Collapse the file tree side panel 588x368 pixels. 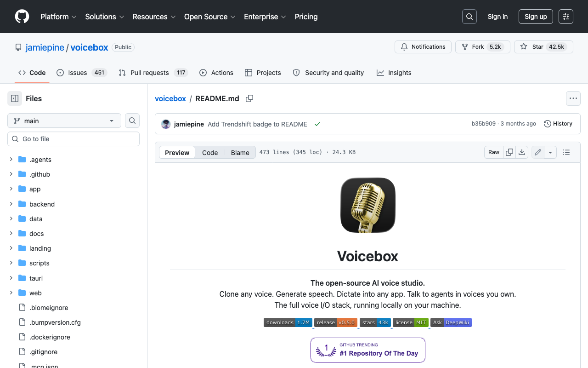click(x=15, y=98)
